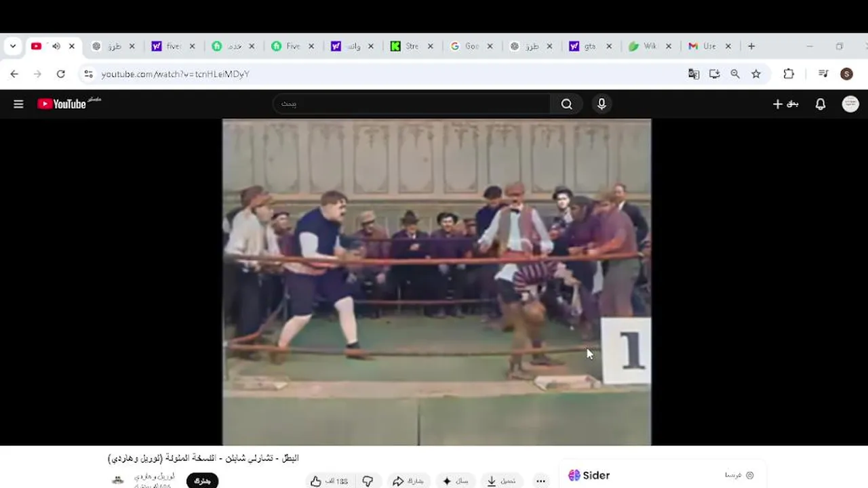Open the YouTube guide hamburger menu
This screenshot has width=868, height=488.
tap(18, 104)
